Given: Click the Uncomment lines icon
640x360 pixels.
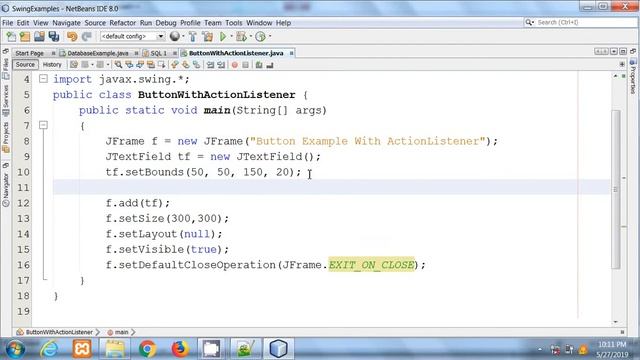Looking at the screenshot, I should [x=270, y=64].
